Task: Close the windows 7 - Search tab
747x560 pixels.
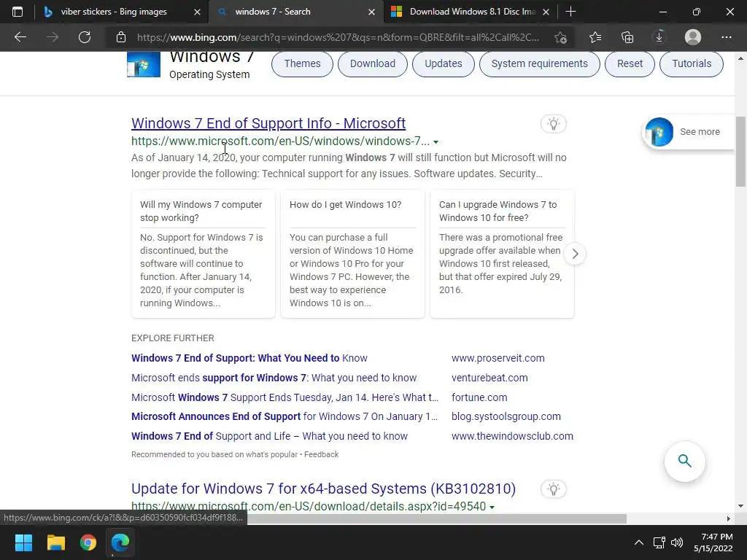Action: click(x=371, y=12)
